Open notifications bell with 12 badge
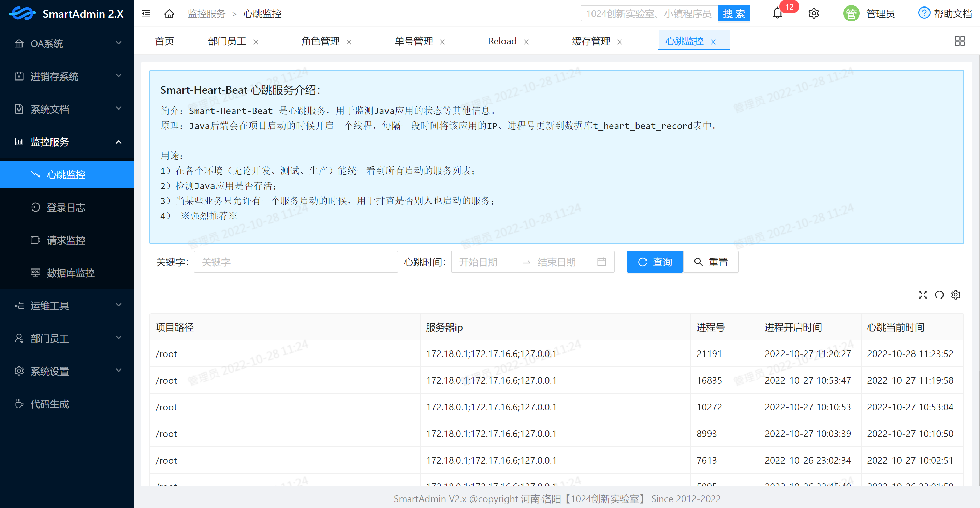The height and width of the screenshot is (508, 980). click(x=778, y=14)
